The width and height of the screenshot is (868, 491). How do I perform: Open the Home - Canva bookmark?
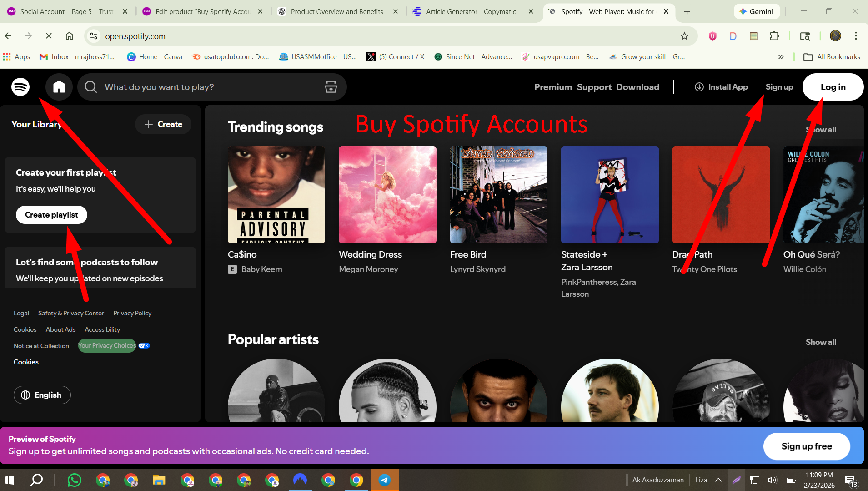(155, 56)
